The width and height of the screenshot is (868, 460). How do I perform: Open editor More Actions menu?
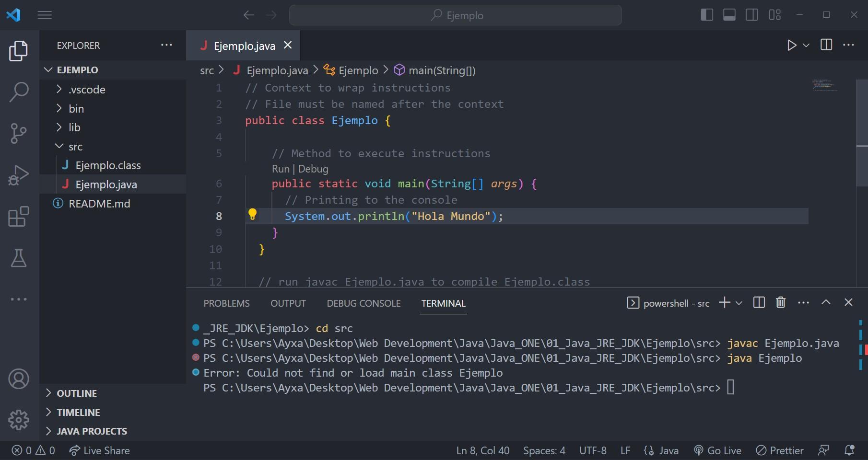(848, 45)
